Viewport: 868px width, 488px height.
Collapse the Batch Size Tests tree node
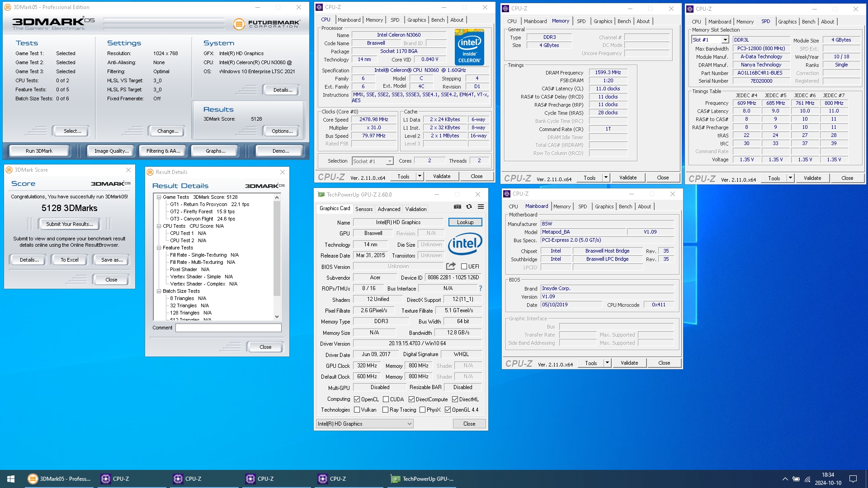[x=159, y=291]
